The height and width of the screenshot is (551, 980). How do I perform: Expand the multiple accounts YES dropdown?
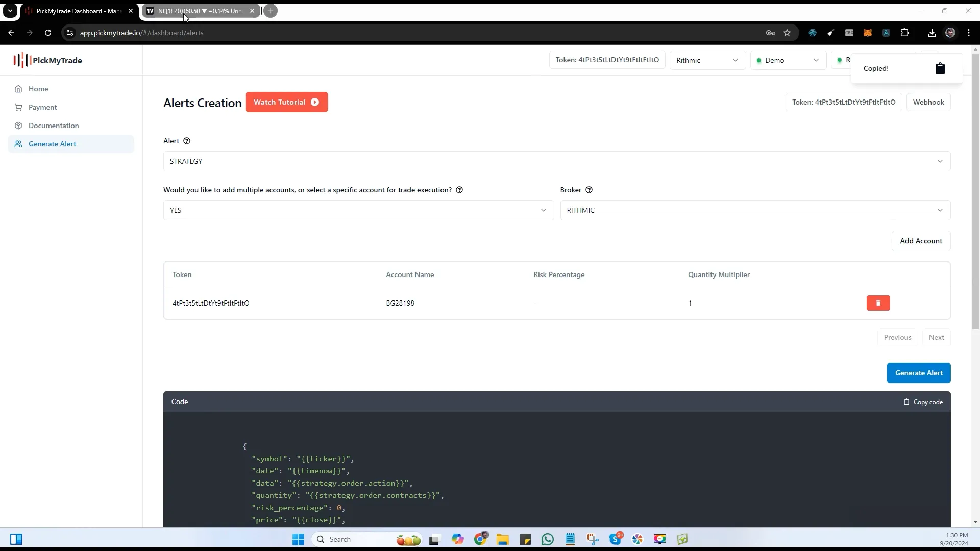pyautogui.click(x=544, y=210)
